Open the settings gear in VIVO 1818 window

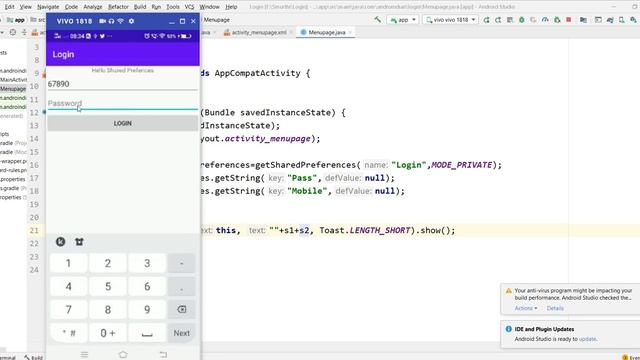click(x=131, y=21)
